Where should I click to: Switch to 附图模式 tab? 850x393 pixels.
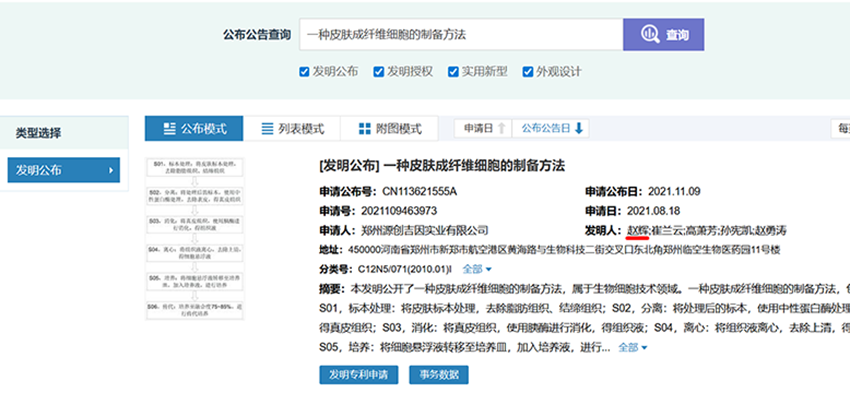(389, 129)
